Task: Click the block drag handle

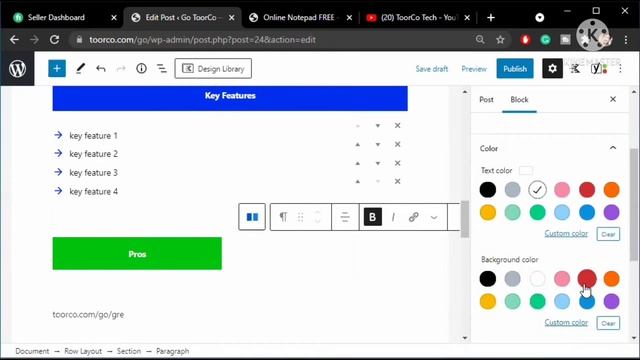Action: (x=300, y=217)
